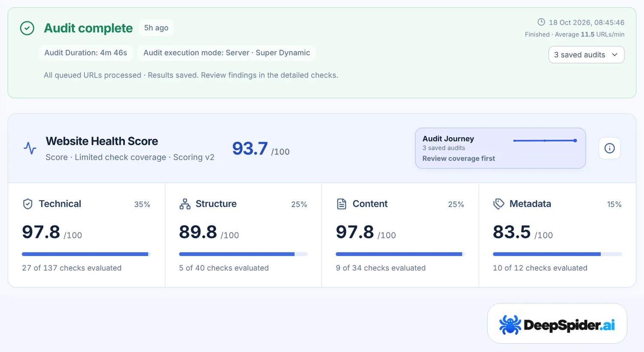Click the 35% Technical weight label
Screen dimensions: 644x352
point(142,205)
